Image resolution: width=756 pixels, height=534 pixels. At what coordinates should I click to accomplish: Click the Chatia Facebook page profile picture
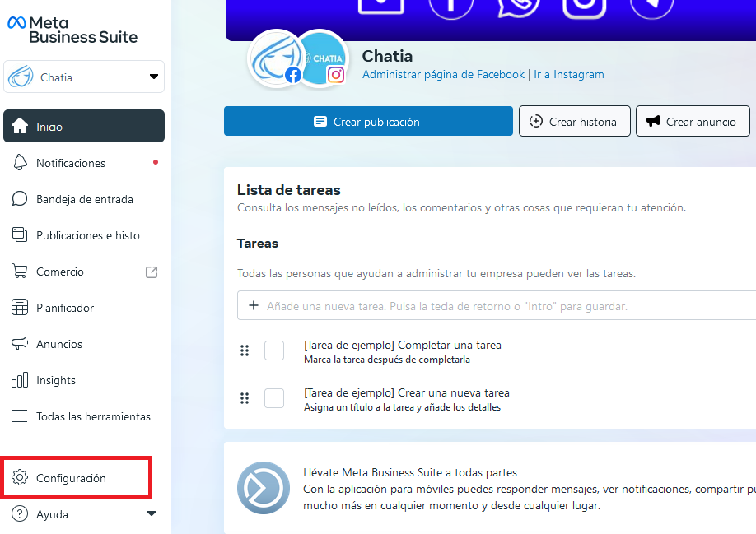coord(275,58)
